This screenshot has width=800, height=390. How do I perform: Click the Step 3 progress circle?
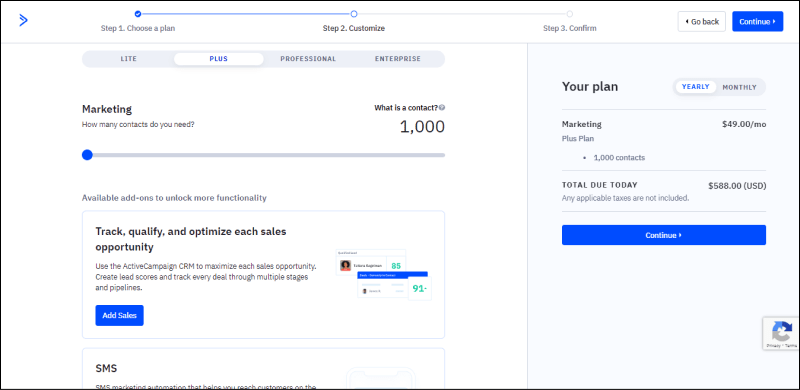569,14
